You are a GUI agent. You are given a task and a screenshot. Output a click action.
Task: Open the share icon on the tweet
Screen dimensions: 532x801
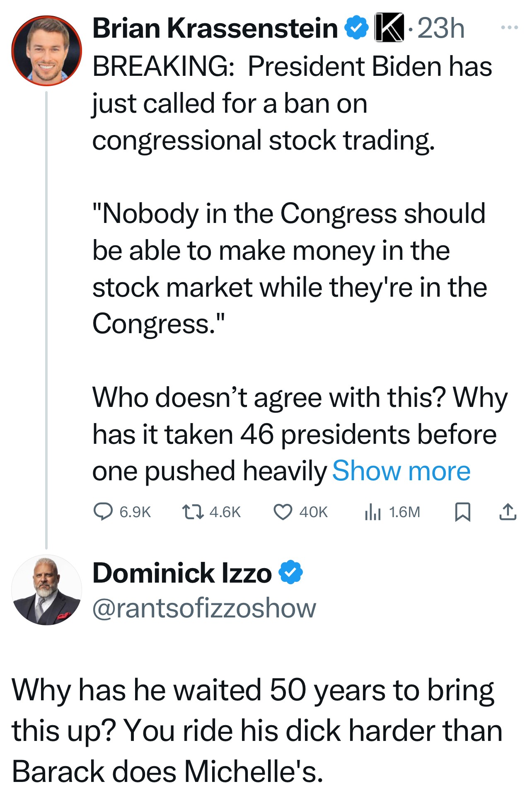[x=508, y=512]
